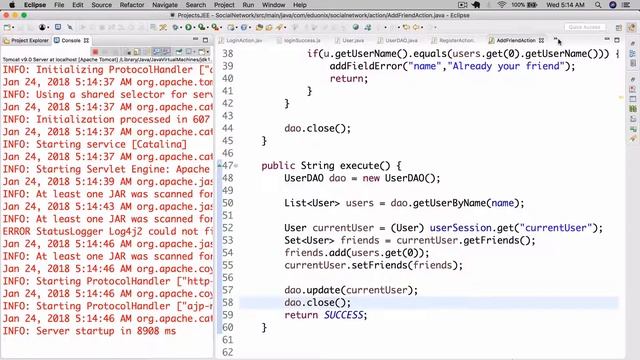
Task: Open the File menu
Action: coord(59,5)
